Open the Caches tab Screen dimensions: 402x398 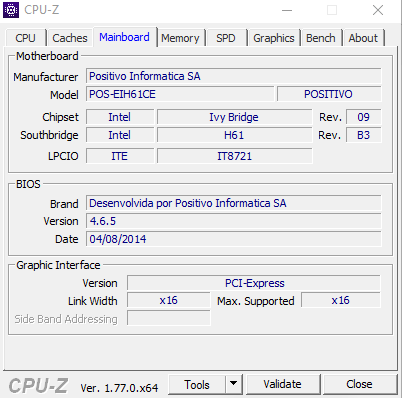click(70, 38)
